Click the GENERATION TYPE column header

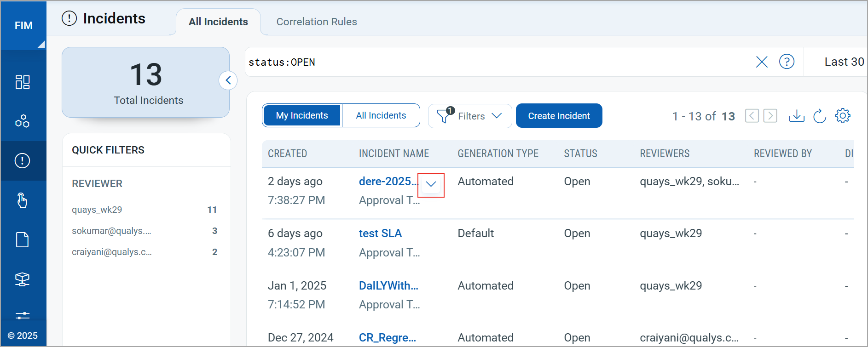coord(498,154)
